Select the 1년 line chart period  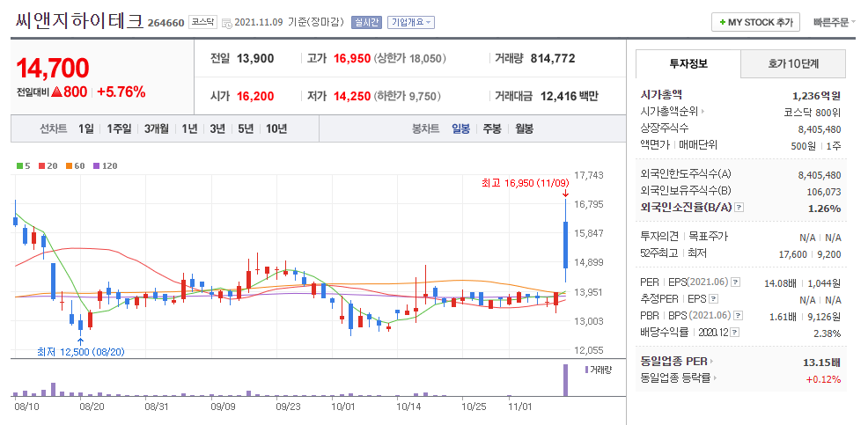point(189,128)
